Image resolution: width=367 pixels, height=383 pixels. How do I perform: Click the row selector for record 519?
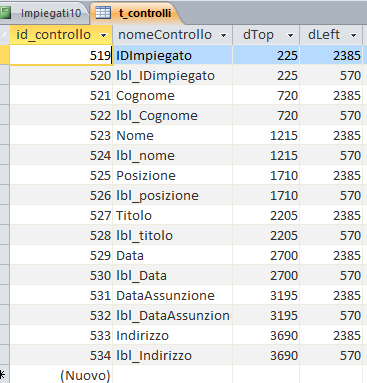point(5,55)
